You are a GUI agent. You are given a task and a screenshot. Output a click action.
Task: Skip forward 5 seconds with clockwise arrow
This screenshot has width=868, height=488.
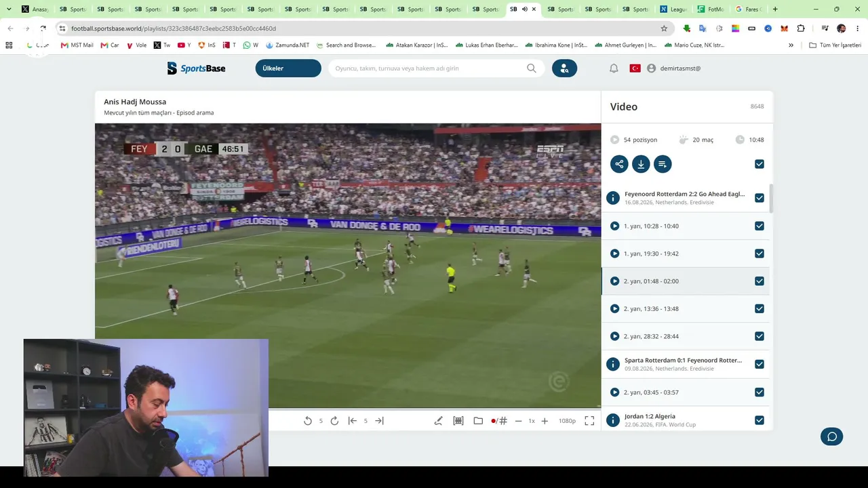click(x=334, y=421)
